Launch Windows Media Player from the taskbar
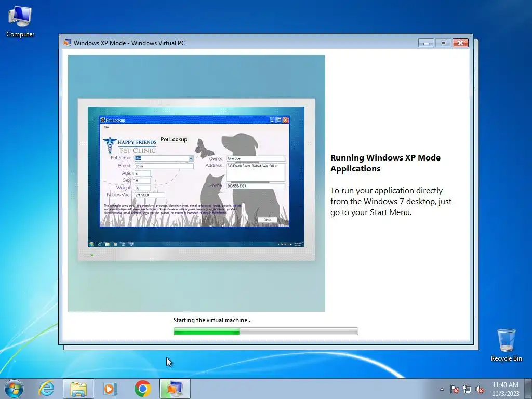Image resolution: width=532 pixels, height=399 pixels. (110, 389)
